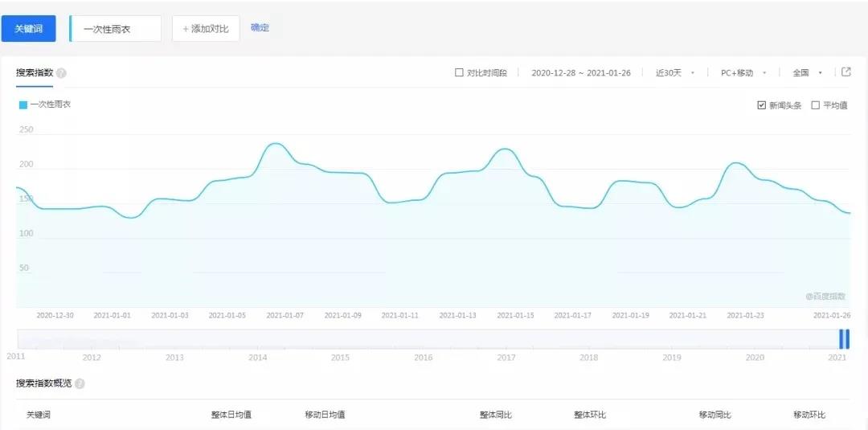Image resolution: width=868 pixels, height=430 pixels.
Task: Open the date range 2020-12-28 ~ 2021-01-26 picker
Action: tap(581, 72)
